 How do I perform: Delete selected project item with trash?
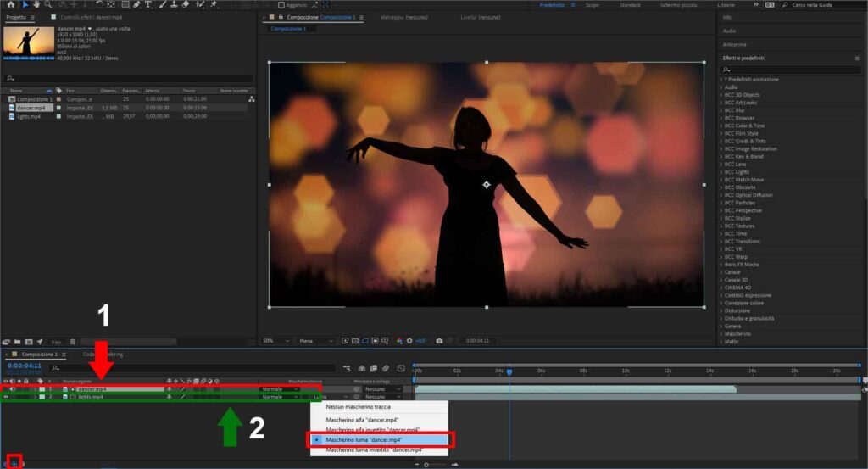[x=73, y=342]
